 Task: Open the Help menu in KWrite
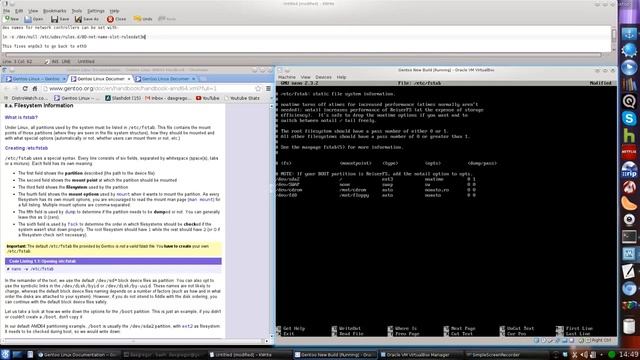pos(115,11)
